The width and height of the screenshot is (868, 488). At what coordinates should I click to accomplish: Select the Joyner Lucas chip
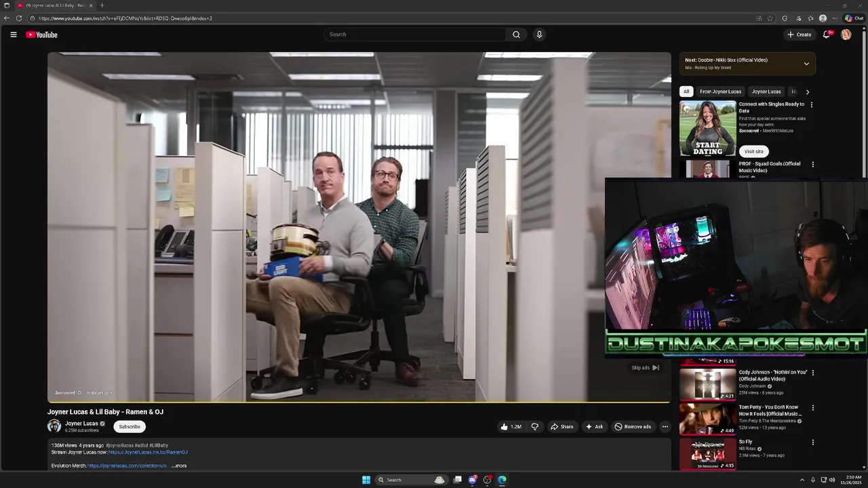[x=766, y=91]
